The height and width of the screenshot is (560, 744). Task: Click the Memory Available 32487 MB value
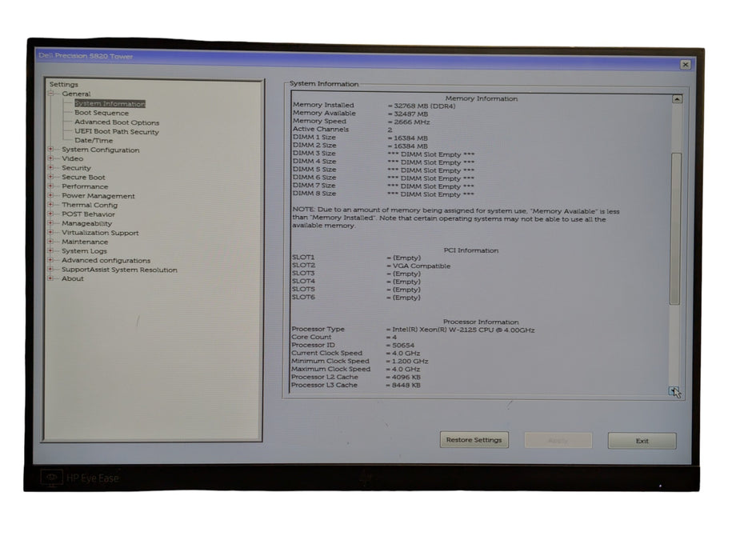coord(407,114)
